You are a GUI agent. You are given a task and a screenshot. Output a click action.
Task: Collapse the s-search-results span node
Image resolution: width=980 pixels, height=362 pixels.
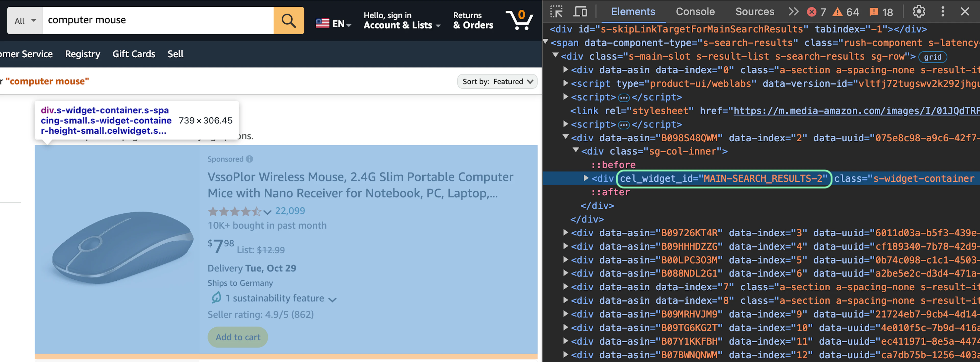[546, 42]
